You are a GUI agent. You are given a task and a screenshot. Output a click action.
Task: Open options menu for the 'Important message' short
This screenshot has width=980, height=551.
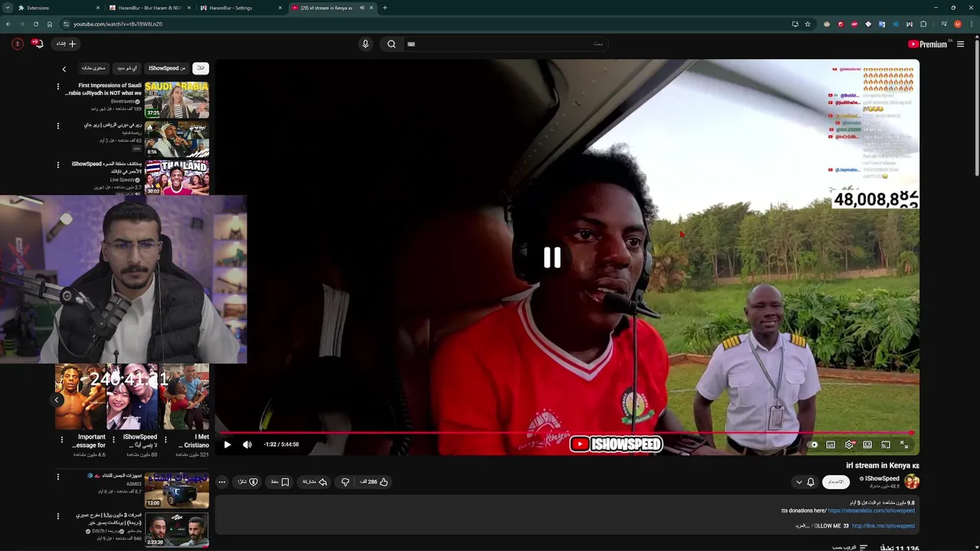point(62,440)
